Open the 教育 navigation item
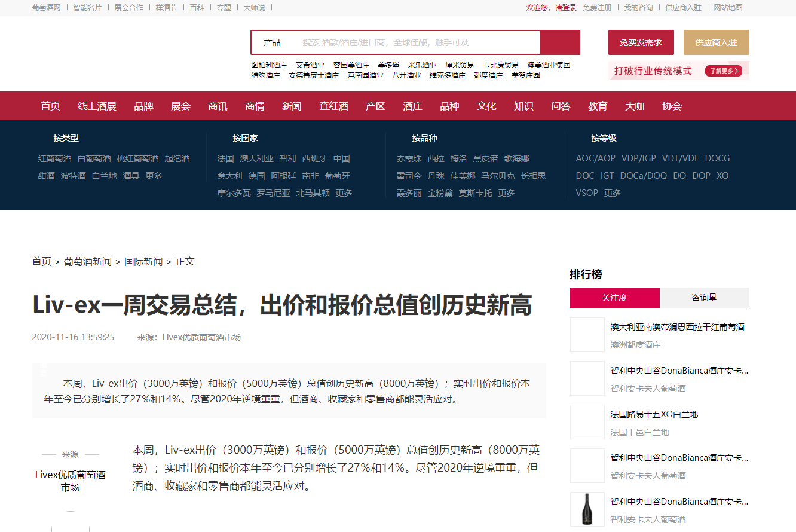The image size is (796, 532). (x=598, y=106)
